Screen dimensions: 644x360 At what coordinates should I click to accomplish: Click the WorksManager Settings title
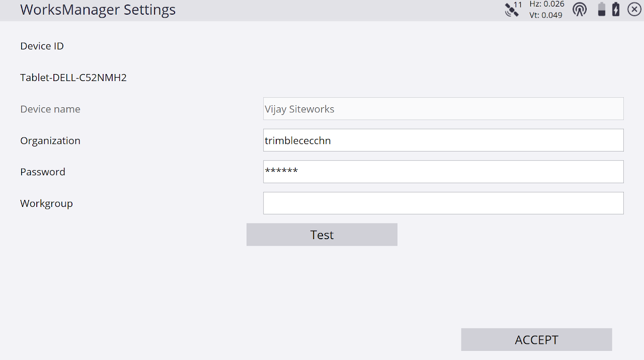[x=98, y=10]
